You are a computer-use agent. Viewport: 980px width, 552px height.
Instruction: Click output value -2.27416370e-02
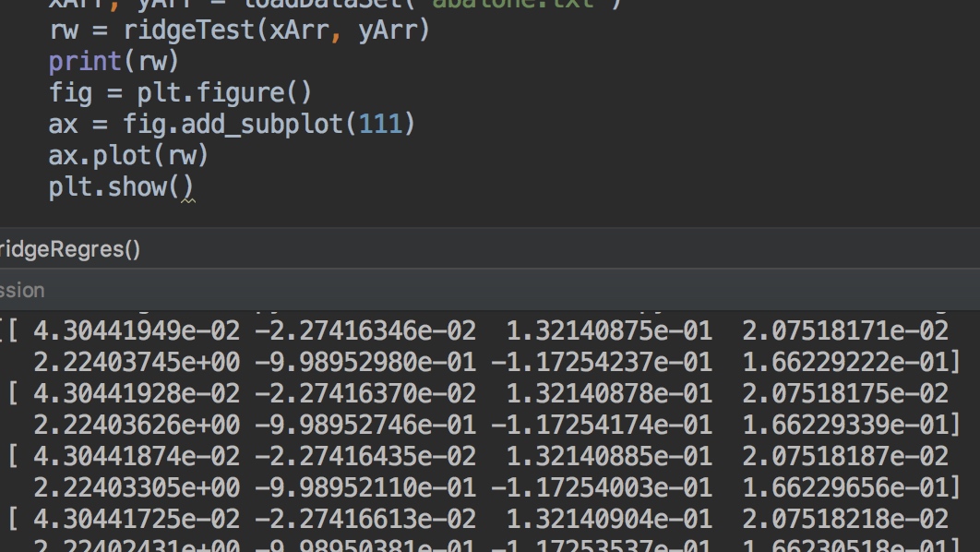pyautogui.click(x=365, y=393)
